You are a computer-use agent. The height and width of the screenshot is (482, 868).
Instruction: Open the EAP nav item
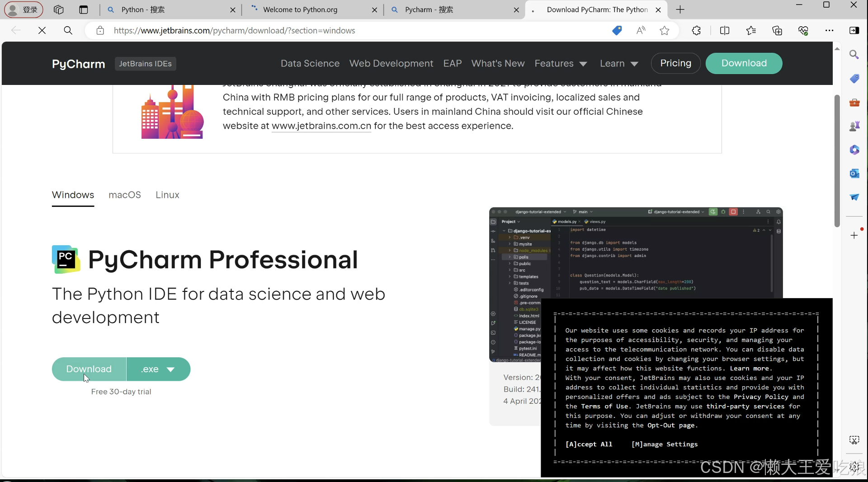click(453, 64)
